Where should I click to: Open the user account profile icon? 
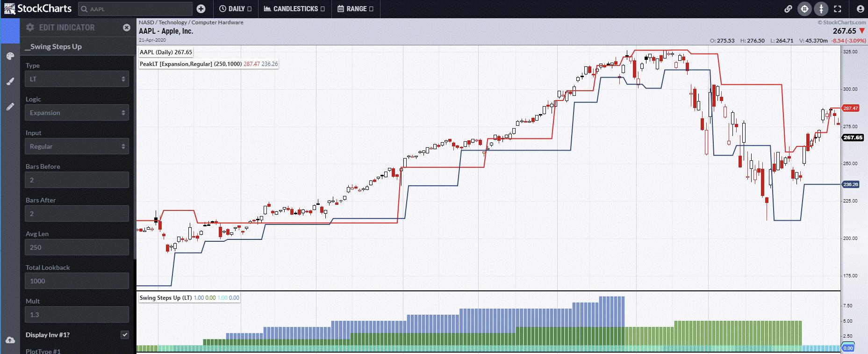pos(860,9)
